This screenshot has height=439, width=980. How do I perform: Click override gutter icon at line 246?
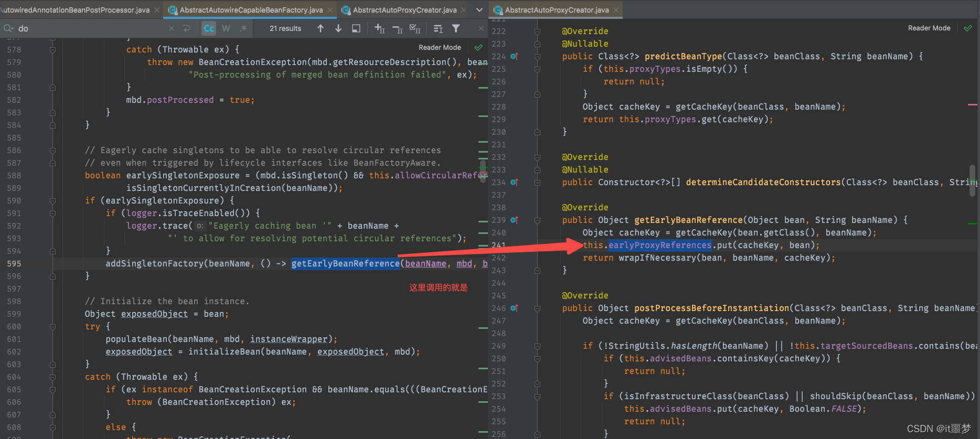tap(514, 308)
